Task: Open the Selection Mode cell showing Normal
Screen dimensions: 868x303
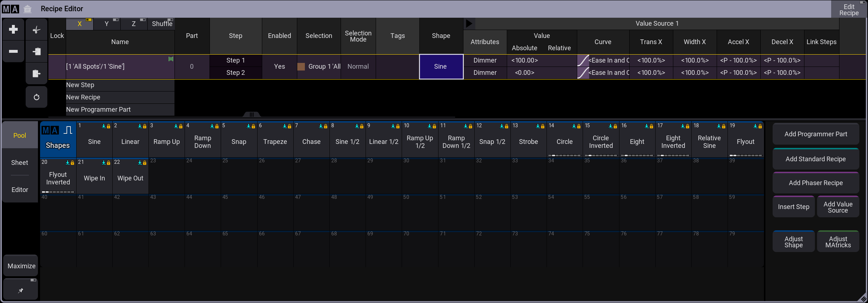Action: coord(358,67)
